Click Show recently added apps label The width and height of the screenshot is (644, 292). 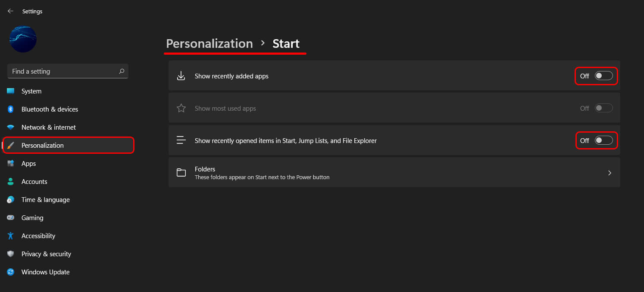click(x=231, y=76)
